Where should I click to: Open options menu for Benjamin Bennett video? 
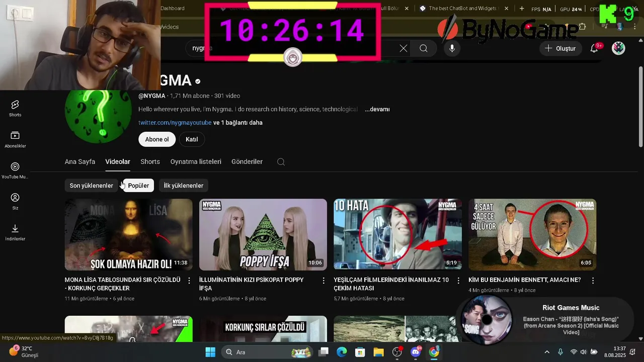(593, 281)
